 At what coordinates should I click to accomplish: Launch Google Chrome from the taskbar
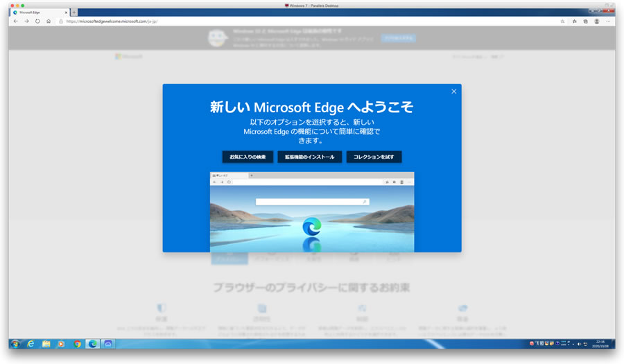[x=77, y=344]
